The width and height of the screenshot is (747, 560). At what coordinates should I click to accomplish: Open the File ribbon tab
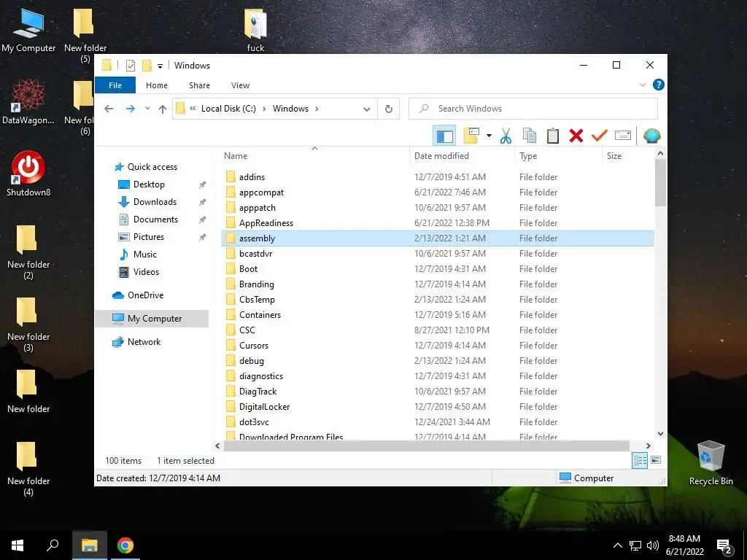[115, 85]
